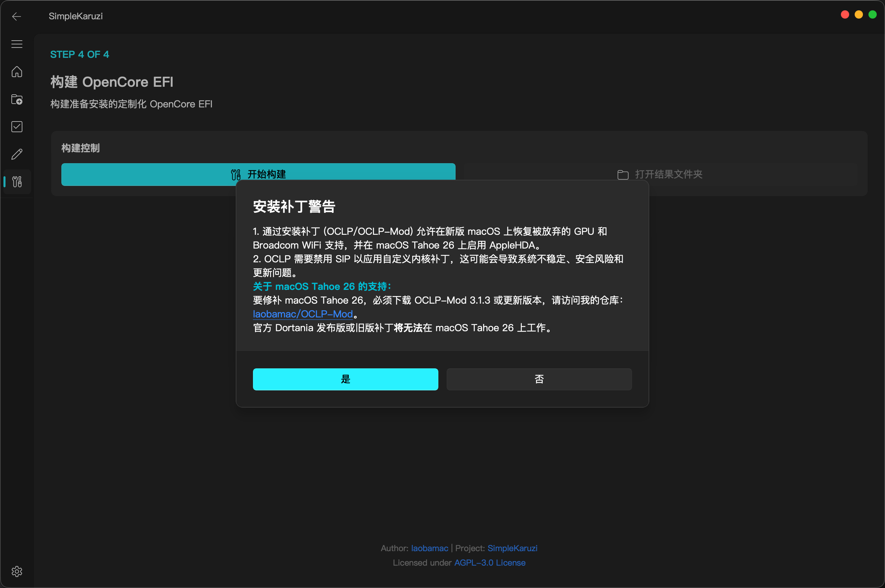Go back using the top-left arrow
The height and width of the screenshot is (588, 885).
(x=17, y=16)
